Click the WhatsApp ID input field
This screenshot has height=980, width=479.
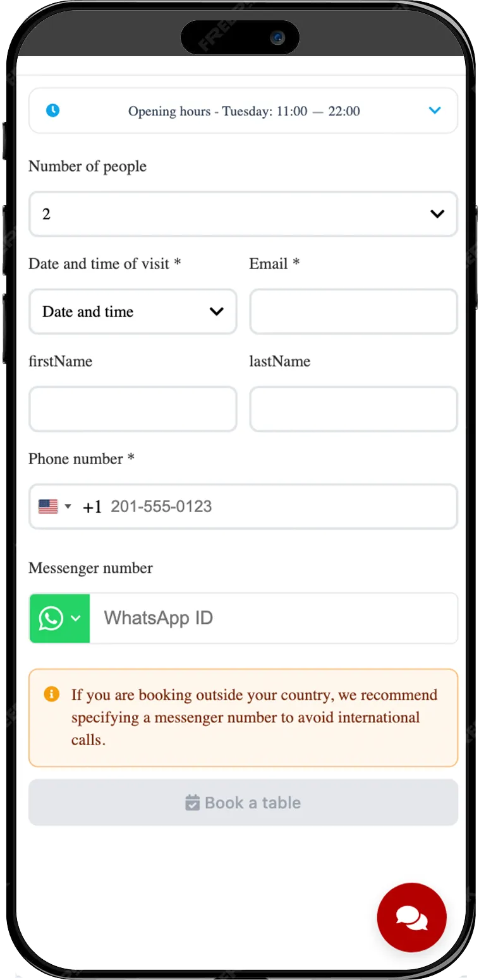coord(273,618)
